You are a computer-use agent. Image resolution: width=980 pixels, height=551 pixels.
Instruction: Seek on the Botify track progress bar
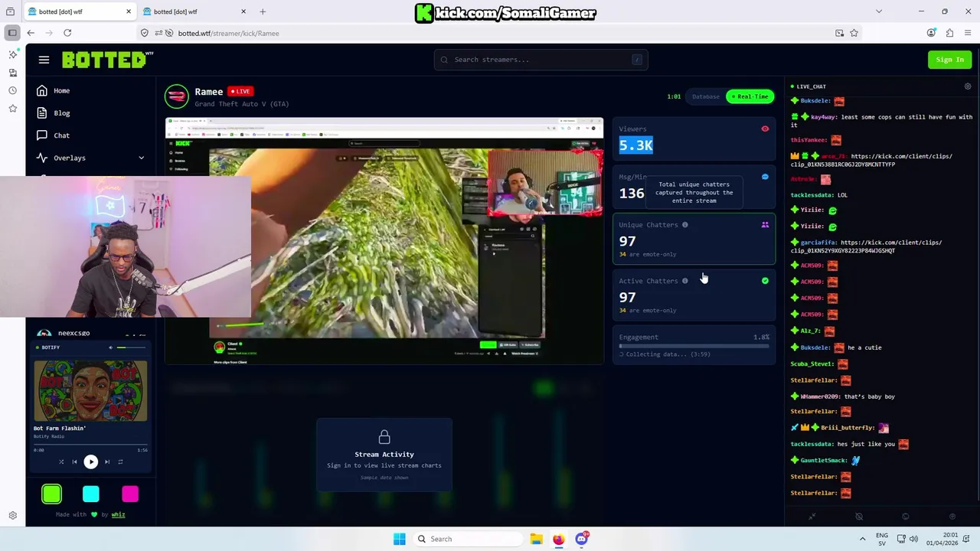[x=90, y=445]
